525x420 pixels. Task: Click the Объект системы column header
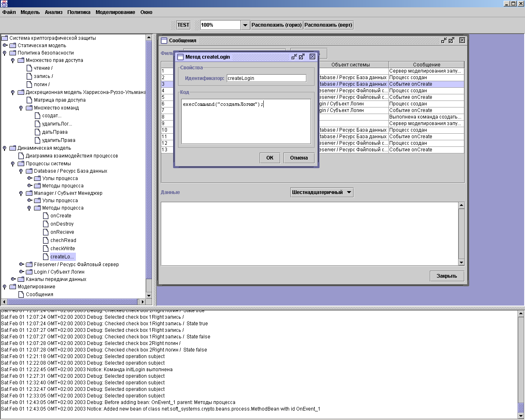coord(351,65)
